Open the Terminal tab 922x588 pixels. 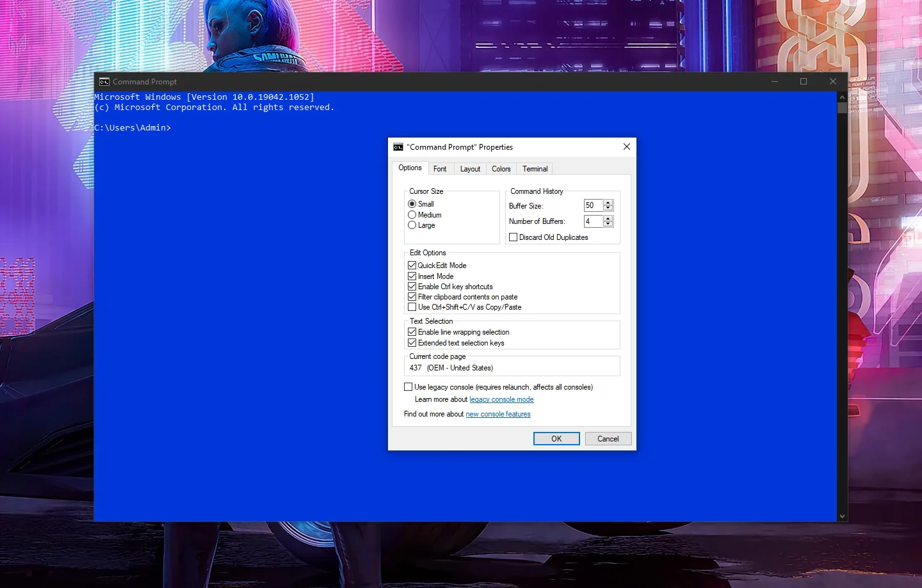click(535, 169)
